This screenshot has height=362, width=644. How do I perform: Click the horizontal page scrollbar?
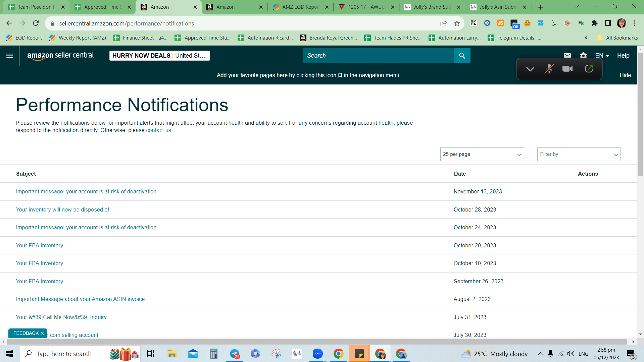(x=317, y=342)
